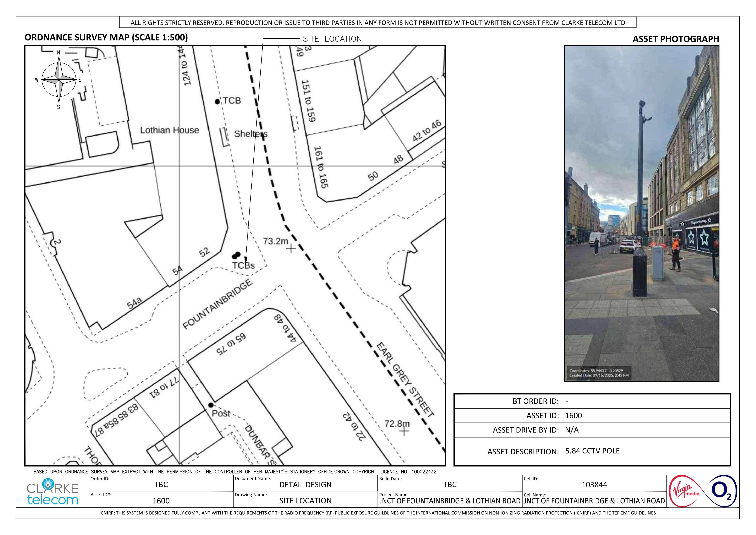The width and height of the screenshot is (756, 535).
Task: Click the '5.84 CCTV POLE' description value
Action: 592,451
